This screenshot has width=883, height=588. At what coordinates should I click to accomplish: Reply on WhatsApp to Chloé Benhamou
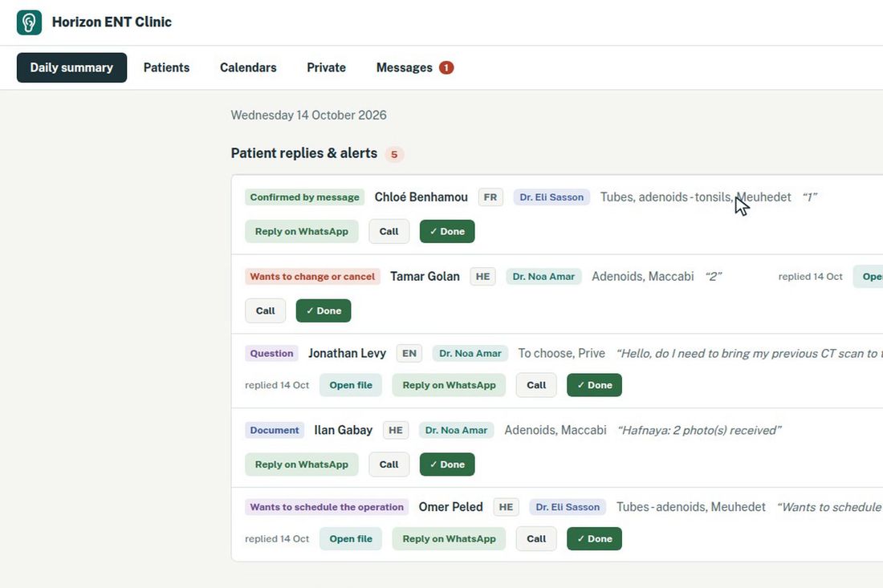pyautogui.click(x=302, y=231)
